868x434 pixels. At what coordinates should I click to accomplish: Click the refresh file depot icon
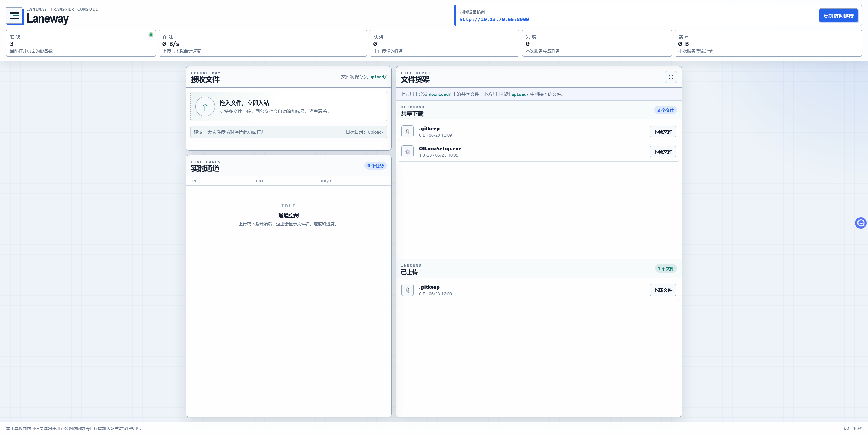coord(671,77)
